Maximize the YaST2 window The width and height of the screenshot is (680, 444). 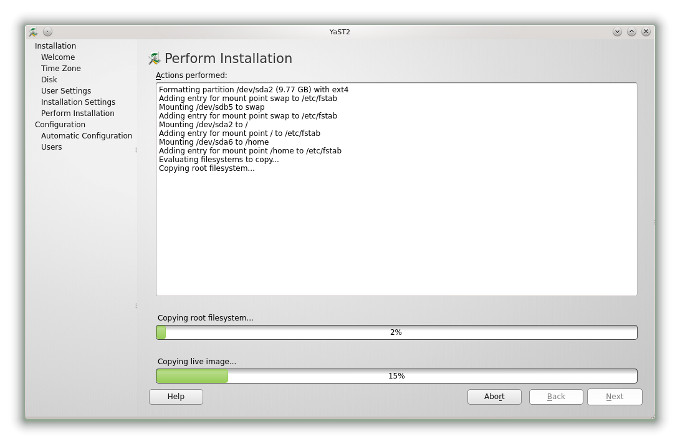tap(631, 32)
